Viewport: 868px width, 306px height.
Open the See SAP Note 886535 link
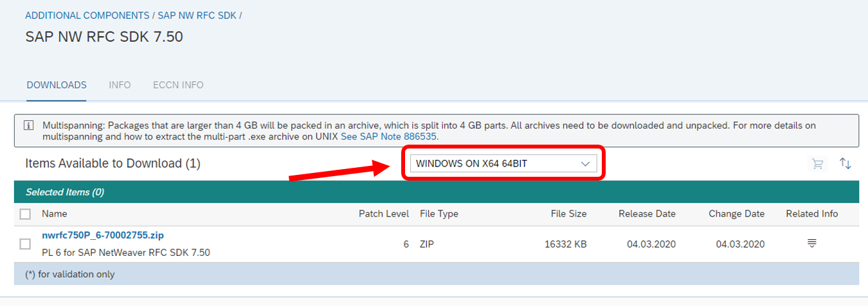pos(390,136)
